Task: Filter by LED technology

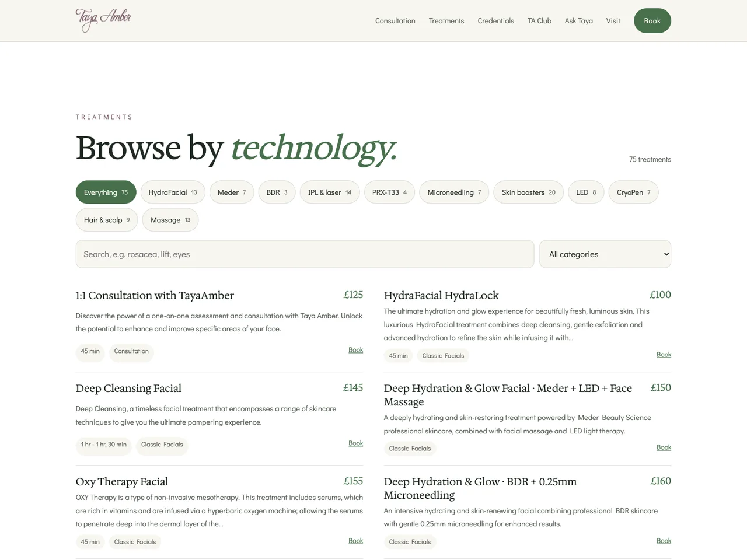Action: tap(586, 192)
